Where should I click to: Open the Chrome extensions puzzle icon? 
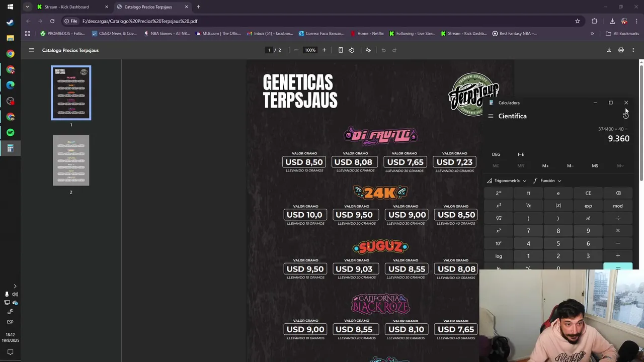595,21
